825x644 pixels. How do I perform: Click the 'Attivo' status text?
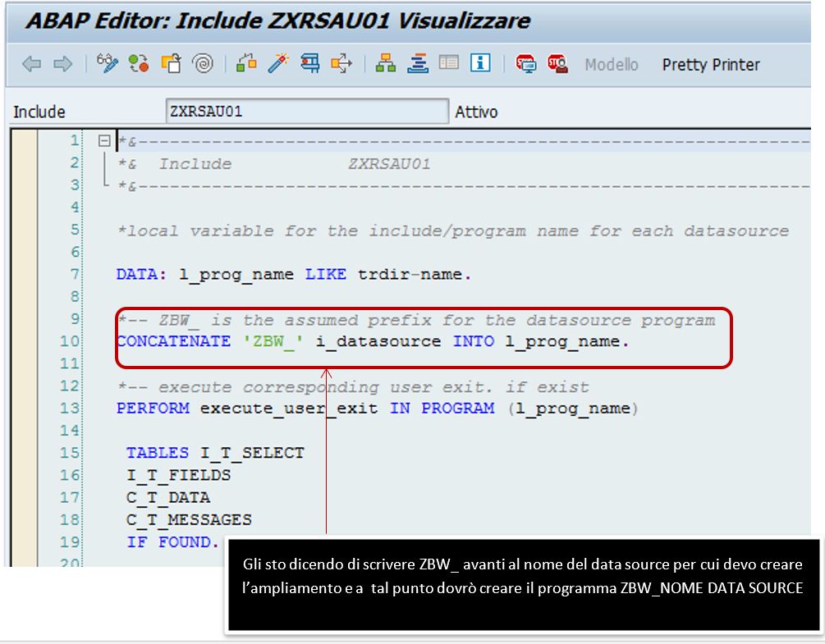475,112
